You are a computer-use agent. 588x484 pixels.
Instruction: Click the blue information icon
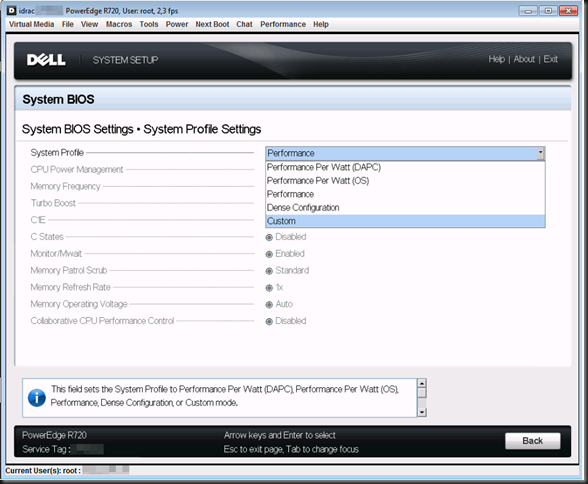(37, 398)
